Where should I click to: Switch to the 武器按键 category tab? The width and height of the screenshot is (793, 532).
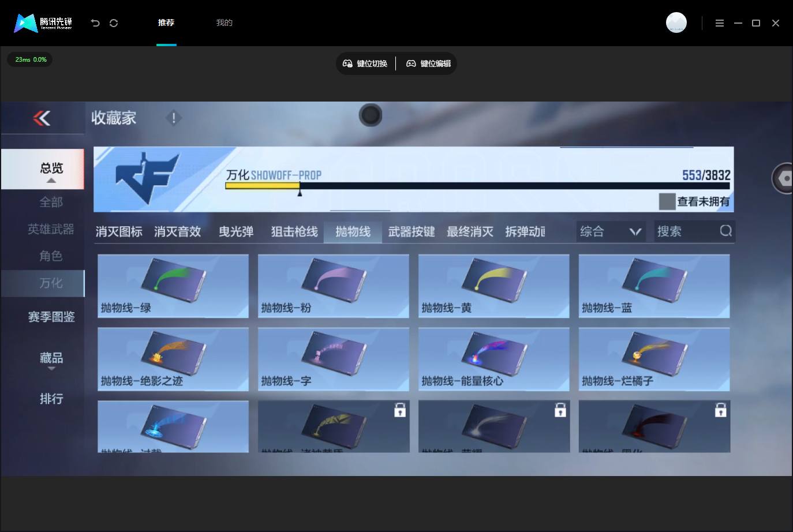click(x=412, y=231)
